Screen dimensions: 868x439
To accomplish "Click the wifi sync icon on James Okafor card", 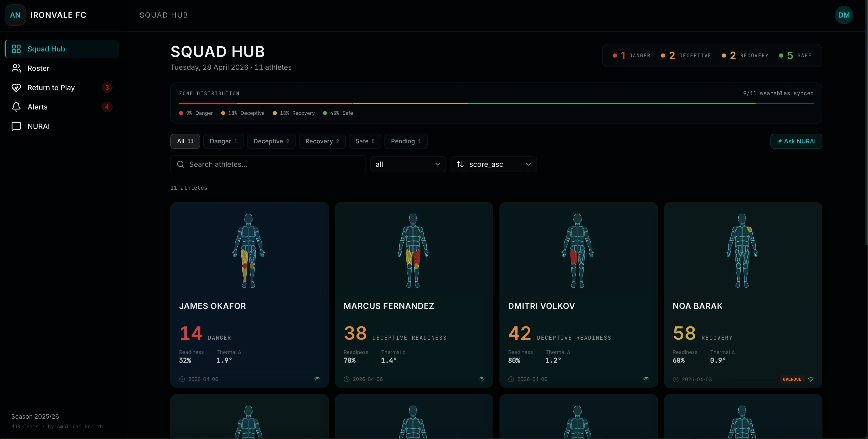I will click(317, 379).
